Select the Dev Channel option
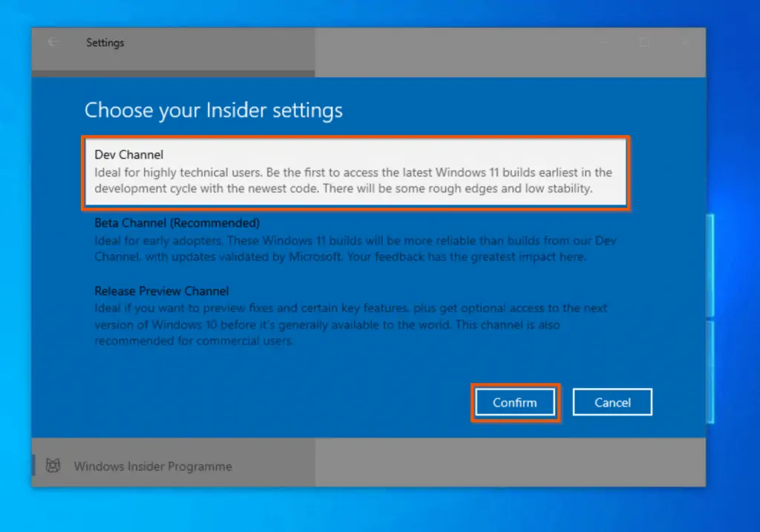 356,172
